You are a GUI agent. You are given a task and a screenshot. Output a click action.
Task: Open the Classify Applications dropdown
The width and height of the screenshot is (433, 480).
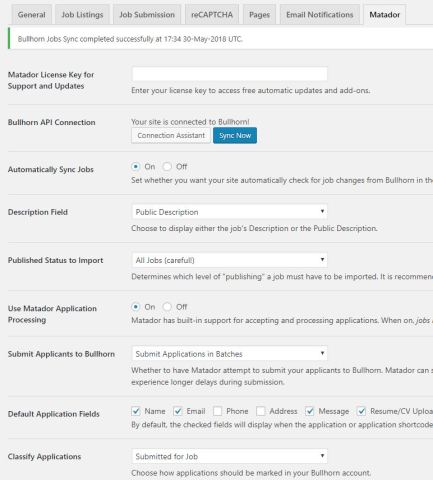pos(229,456)
